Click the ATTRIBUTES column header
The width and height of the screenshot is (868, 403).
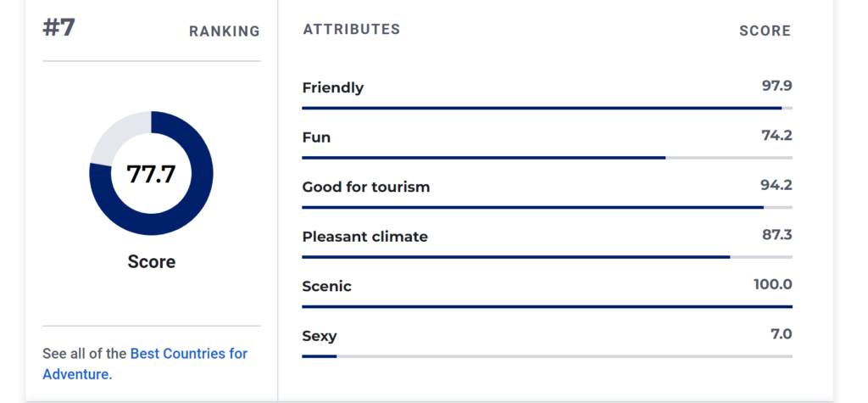tap(352, 30)
